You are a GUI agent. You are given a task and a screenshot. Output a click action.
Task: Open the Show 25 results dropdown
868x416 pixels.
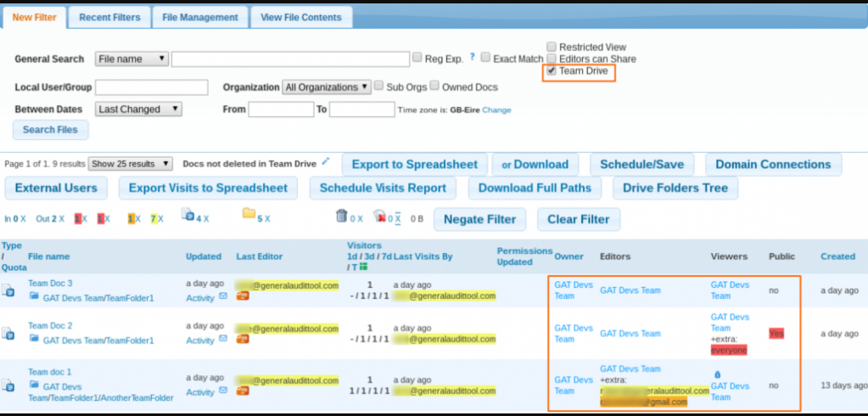[131, 164]
